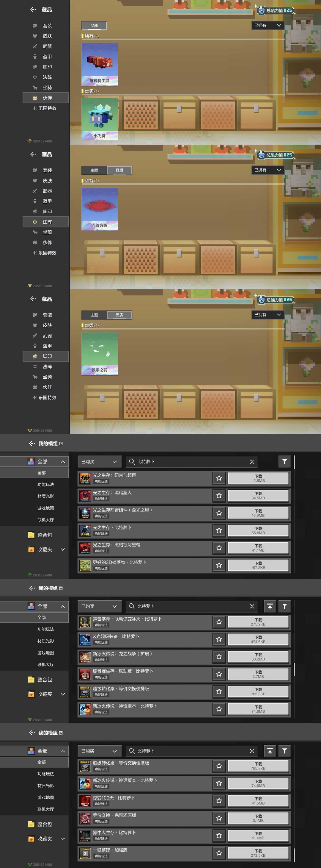321x868 pixels.
Task: Click the X光超级装备 mod icon
Action: 85,639
